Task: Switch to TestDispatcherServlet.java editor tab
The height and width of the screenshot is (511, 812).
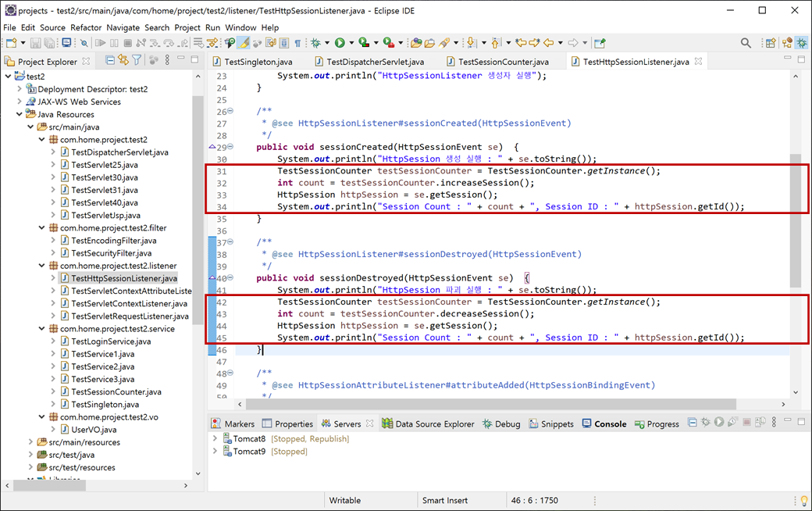Action: click(370, 62)
